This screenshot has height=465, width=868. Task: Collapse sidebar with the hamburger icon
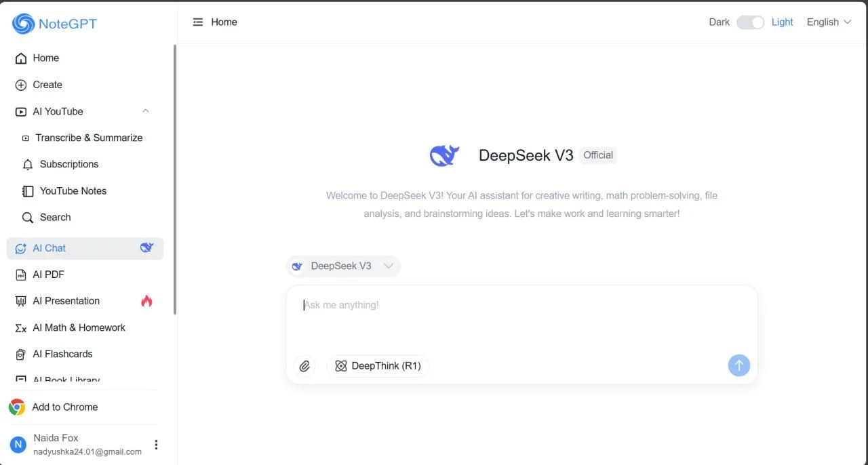click(x=198, y=22)
